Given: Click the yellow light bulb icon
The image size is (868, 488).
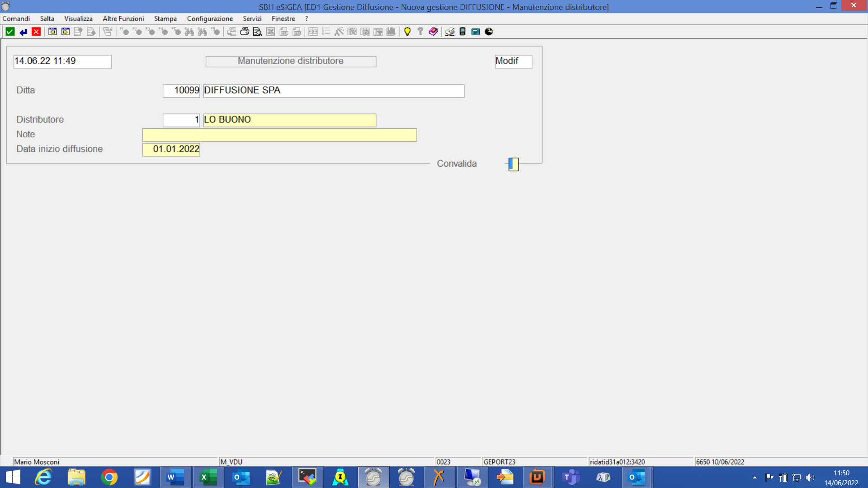Looking at the screenshot, I should tap(407, 32).
